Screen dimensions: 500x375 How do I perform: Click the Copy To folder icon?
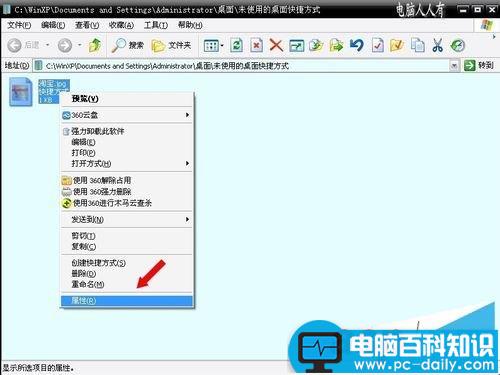[316, 45]
